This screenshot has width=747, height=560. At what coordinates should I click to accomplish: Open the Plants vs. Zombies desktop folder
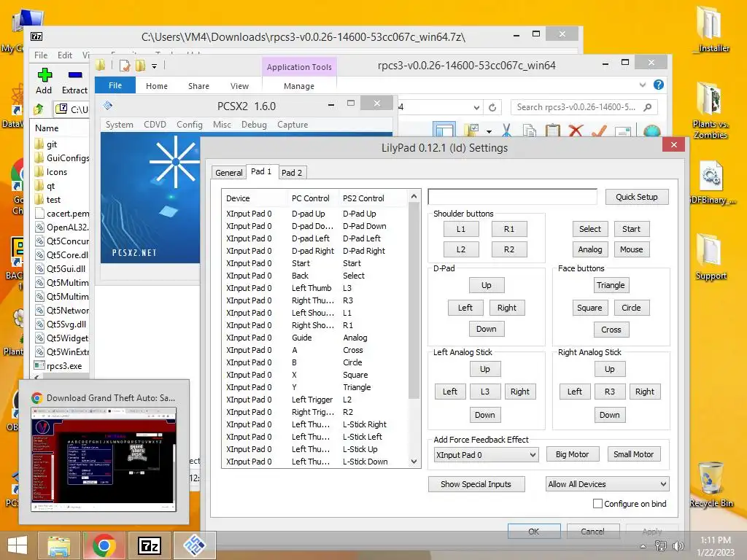click(x=711, y=111)
